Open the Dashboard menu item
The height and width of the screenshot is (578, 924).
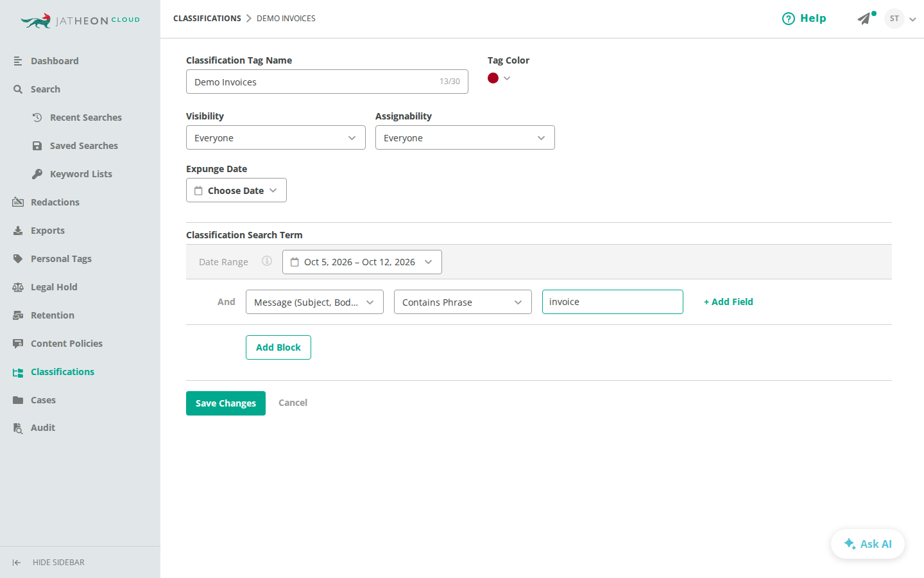[55, 61]
